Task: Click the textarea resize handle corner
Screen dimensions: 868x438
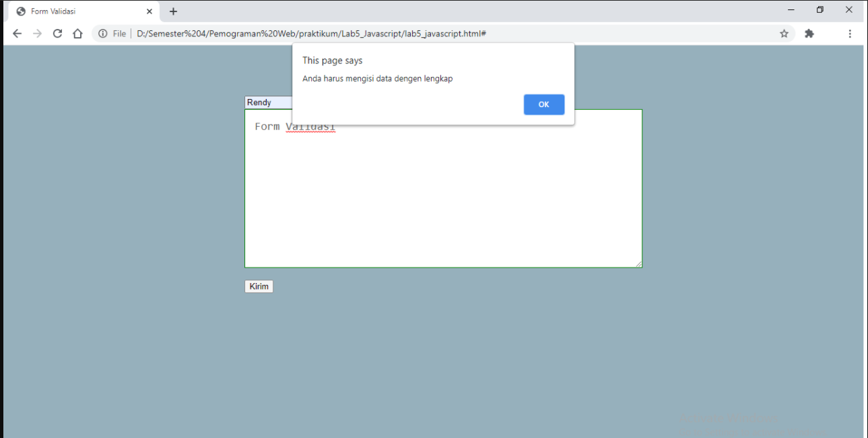Action: pos(638,263)
